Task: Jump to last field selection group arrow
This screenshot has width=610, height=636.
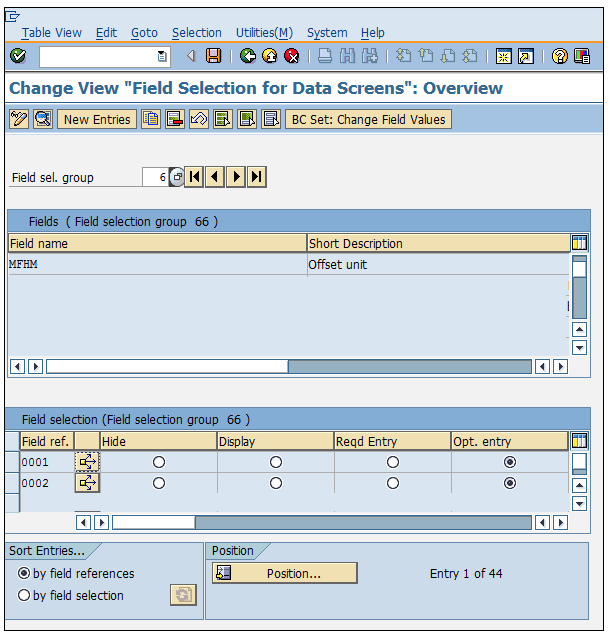Action: click(x=257, y=177)
